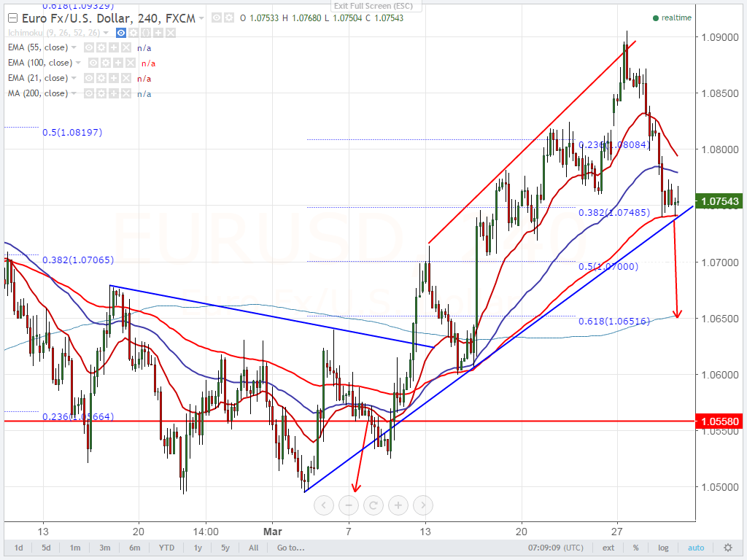
Task: Expand the MA (200, close) dropdown arrow
Action: point(74,93)
